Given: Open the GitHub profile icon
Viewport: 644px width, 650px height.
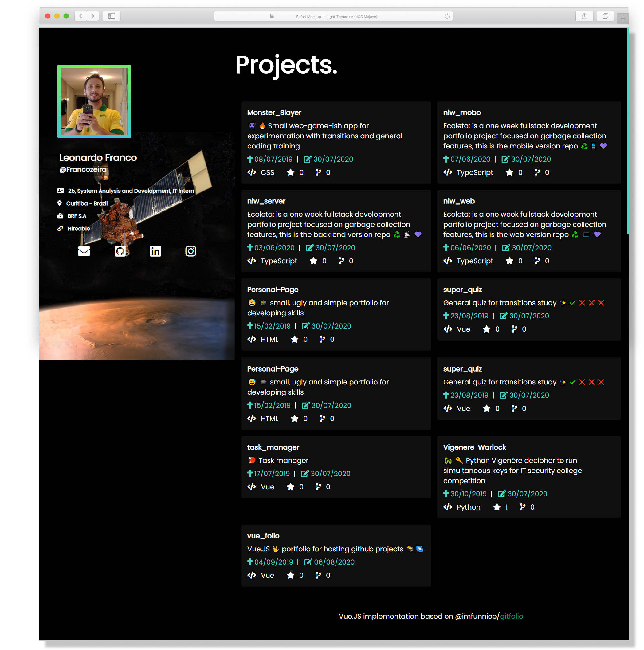Looking at the screenshot, I should point(120,251).
